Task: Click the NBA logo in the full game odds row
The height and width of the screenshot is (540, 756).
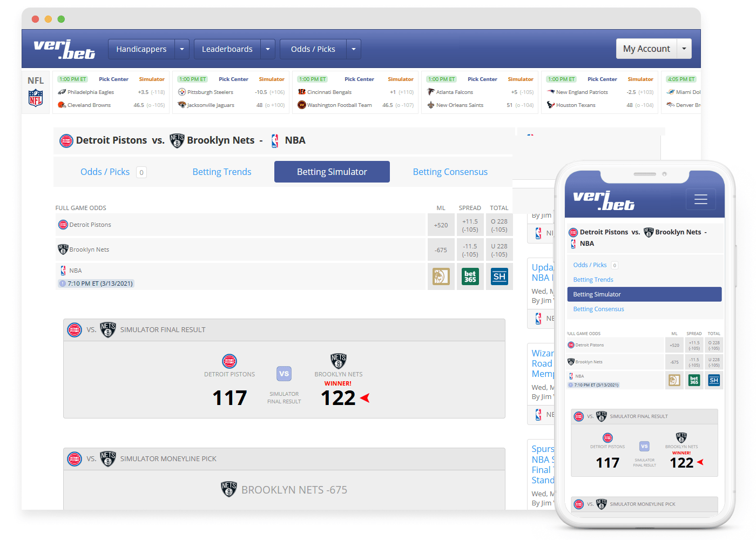Action: [x=63, y=270]
